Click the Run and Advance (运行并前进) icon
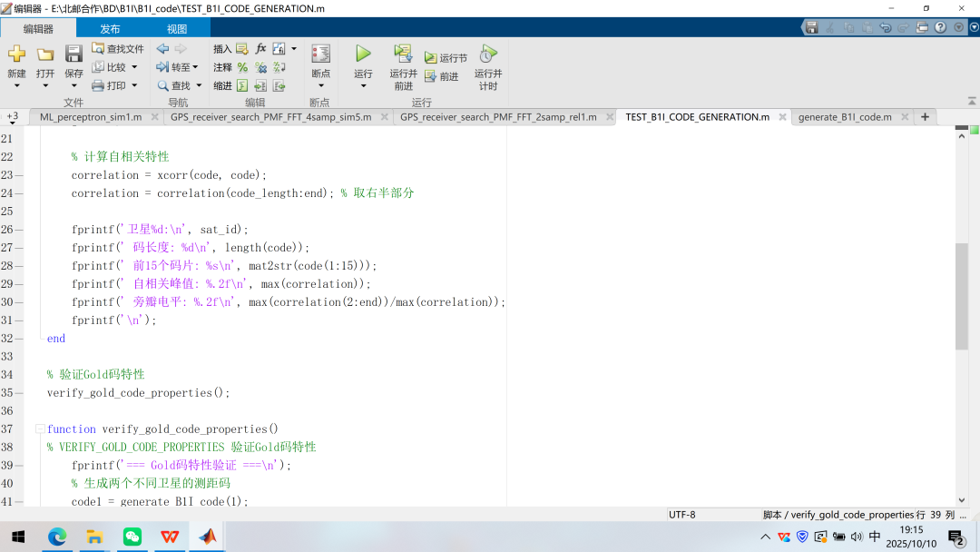Screen dimensions: 980x552 coord(403,54)
